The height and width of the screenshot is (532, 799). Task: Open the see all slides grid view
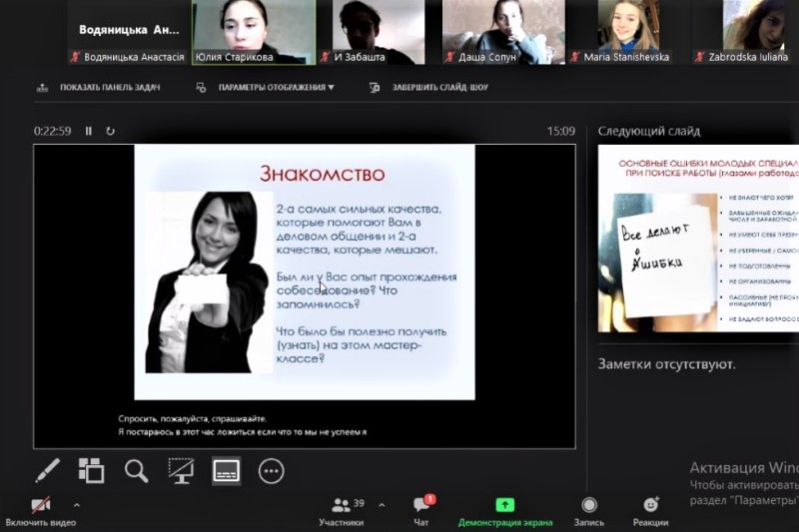click(91, 470)
